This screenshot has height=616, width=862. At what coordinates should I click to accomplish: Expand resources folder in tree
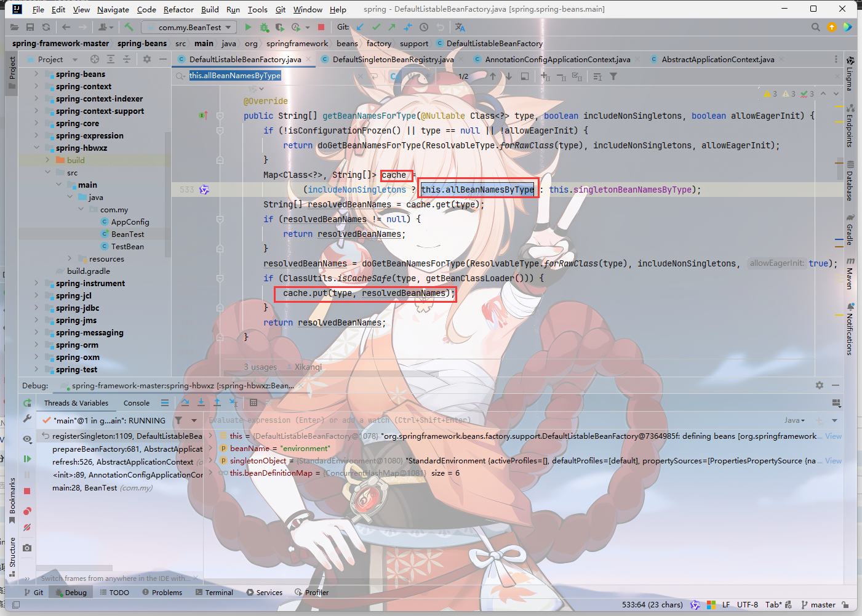pyautogui.click(x=70, y=258)
